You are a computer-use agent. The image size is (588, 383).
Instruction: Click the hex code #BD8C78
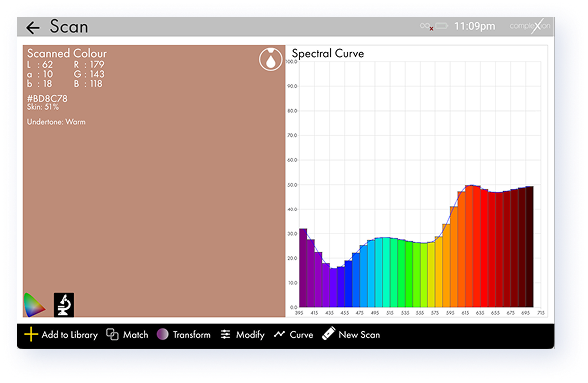[x=47, y=99]
